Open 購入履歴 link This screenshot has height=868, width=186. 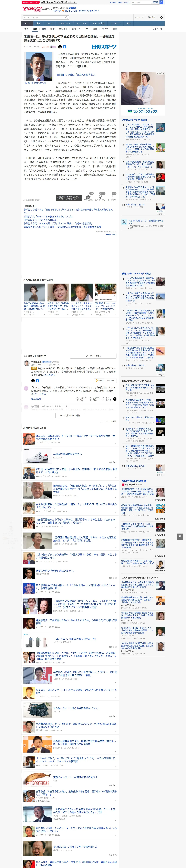[x=152, y=18]
